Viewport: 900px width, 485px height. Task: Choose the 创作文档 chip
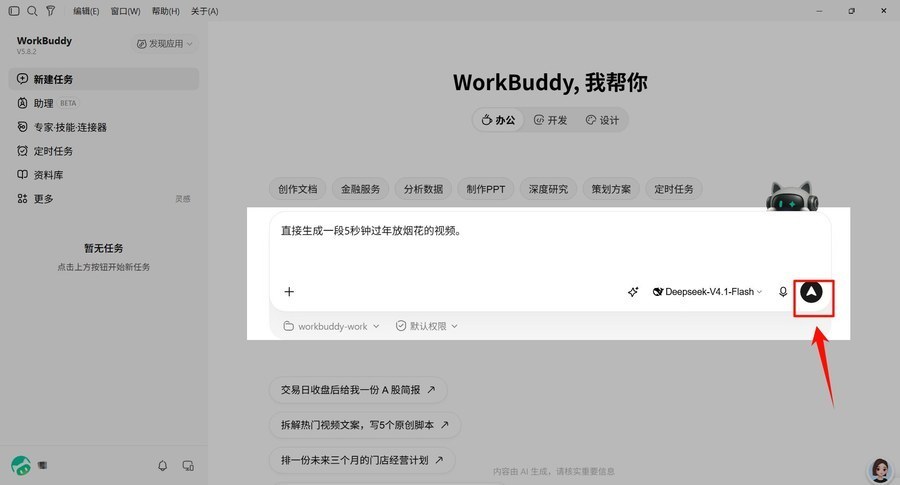point(297,189)
